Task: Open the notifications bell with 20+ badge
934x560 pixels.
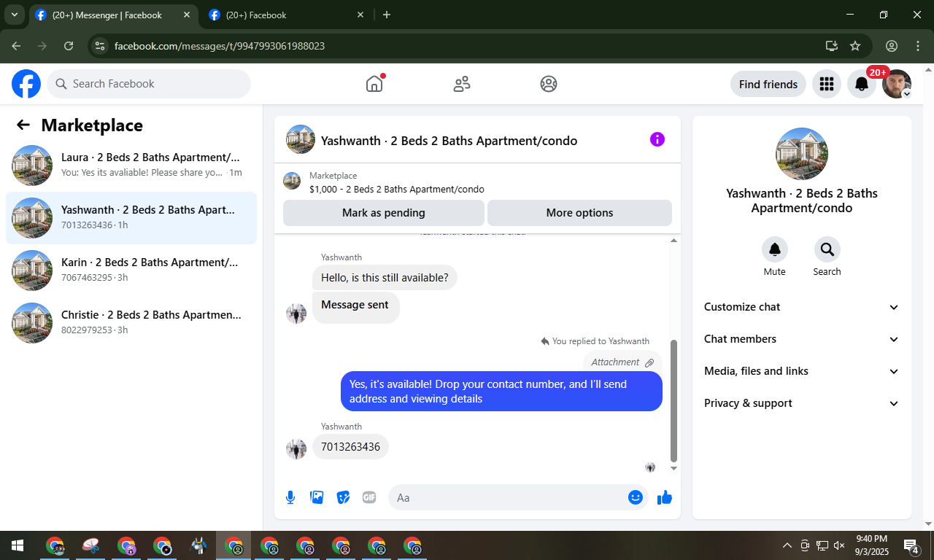Action: coord(862,84)
